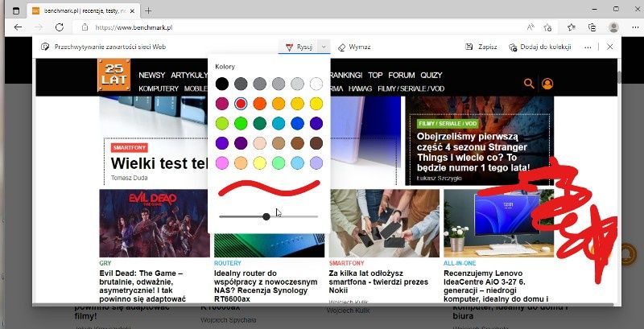This screenshot has height=329, width=644.
Task: Click the ALL-IN-ONE category label
Action: (460, 263)
